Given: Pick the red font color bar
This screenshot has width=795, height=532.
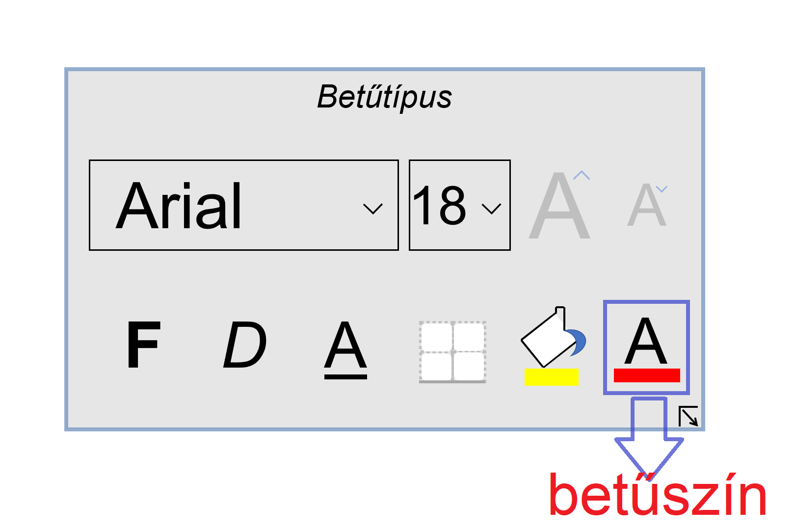Looking at the screenshot, I should [647, 375].
